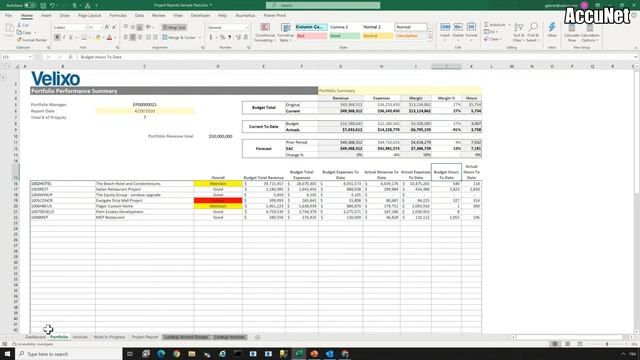Click the Cut command

[23, 25]
